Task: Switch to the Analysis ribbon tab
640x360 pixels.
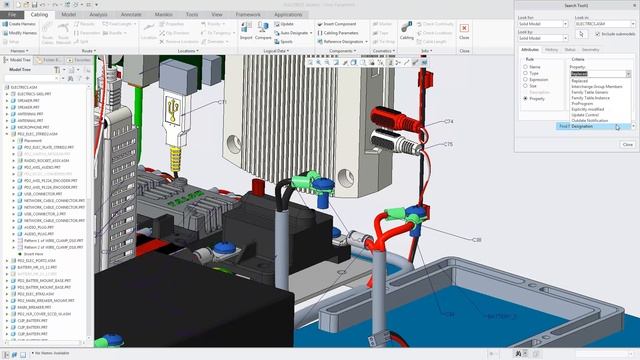Action: point(98,15)
